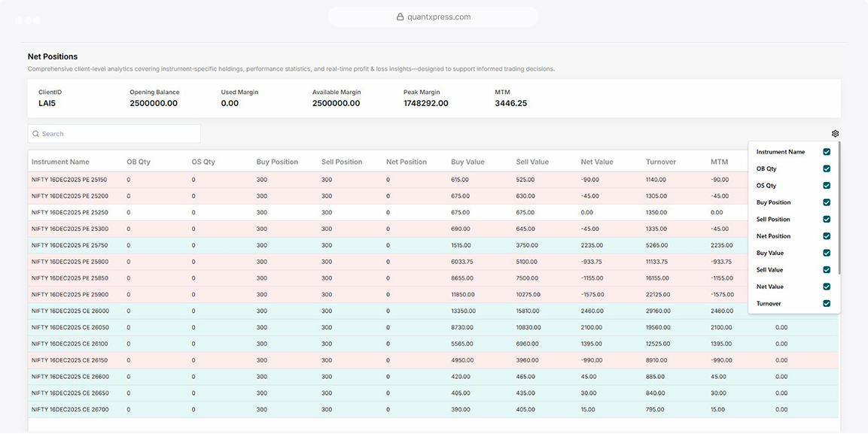Image resolution: width=868 pixels, height=434 pixels.
Task: Select row NIFTY 16DEC2025 PE 25150
Action: click(433, 180)
